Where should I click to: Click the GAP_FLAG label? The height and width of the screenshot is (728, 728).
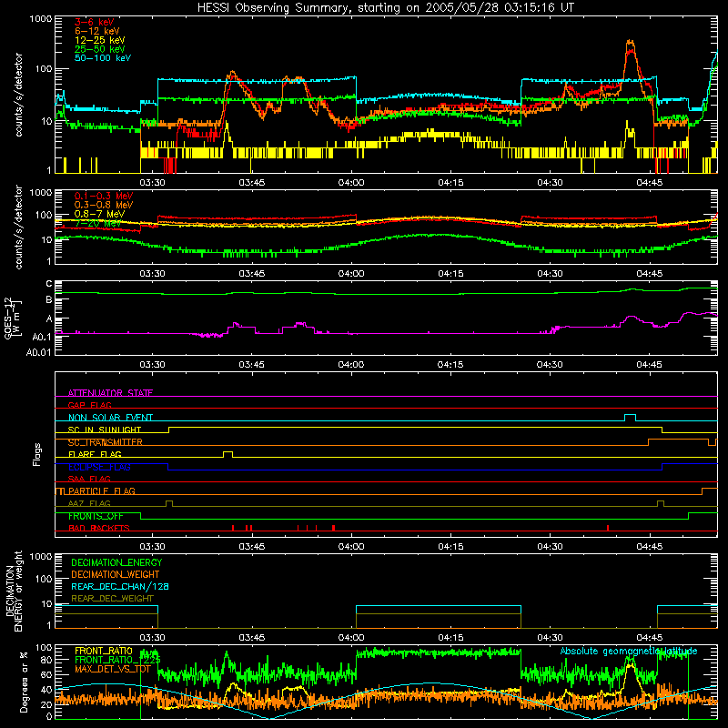point(89,405)
